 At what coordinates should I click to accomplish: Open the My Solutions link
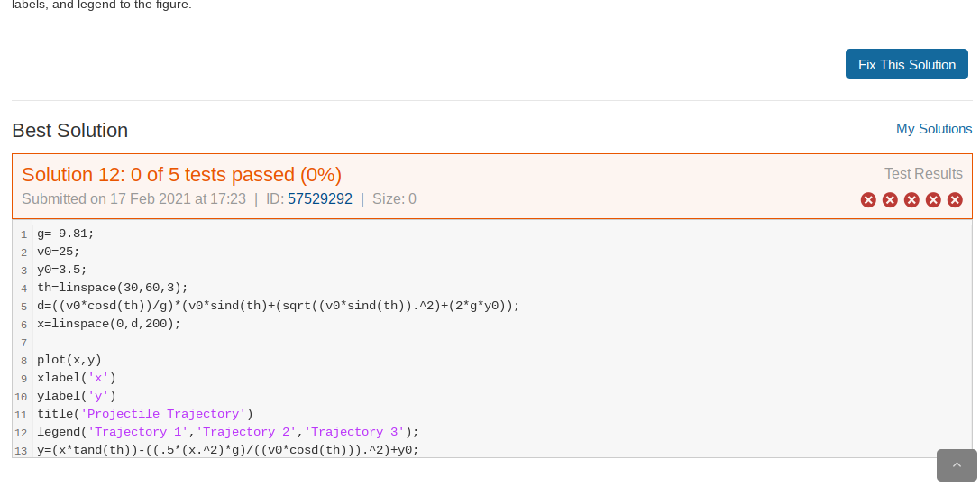coord(933,129)
